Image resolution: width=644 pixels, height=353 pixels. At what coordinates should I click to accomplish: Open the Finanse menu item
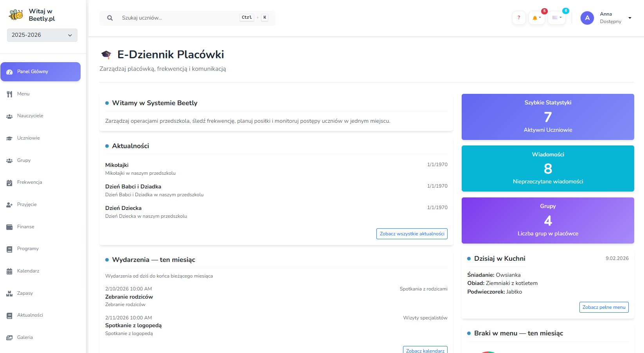(x=25, y=227)
